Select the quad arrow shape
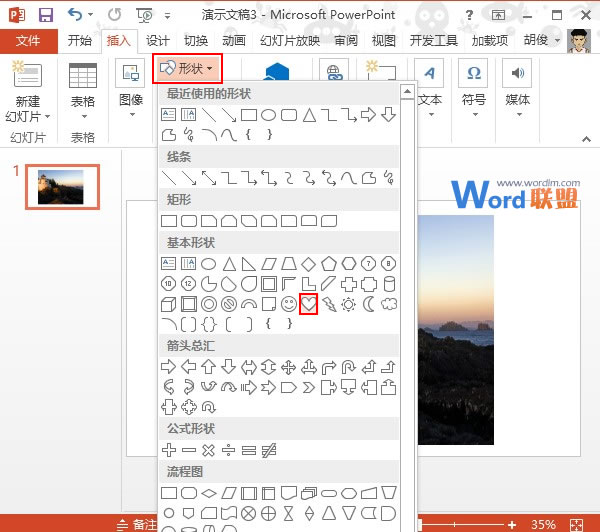The height and width of the screenshot is (532, 600). [289, 367]
